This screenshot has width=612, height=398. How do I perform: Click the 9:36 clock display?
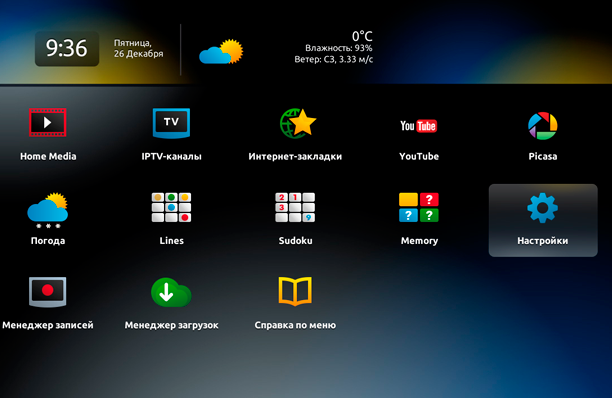67,48
